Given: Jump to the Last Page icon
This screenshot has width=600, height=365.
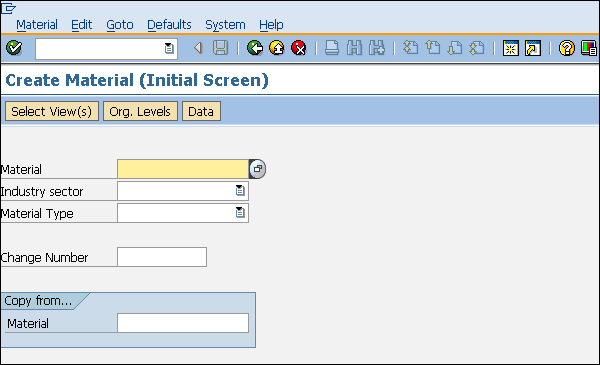Looking at the screenshot, I should coord(477,48).
